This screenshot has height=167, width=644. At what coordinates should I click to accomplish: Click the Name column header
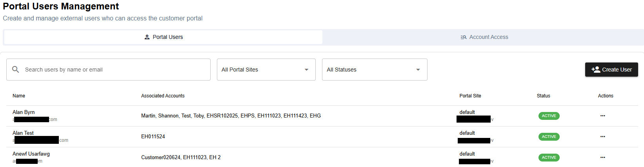tap(19, 96)
